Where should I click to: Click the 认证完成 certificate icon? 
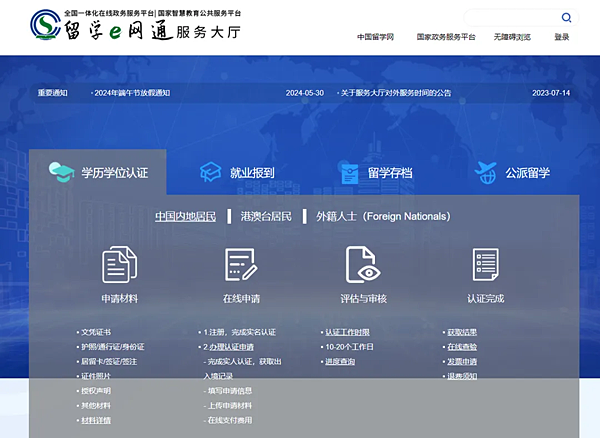coord(485,264)
